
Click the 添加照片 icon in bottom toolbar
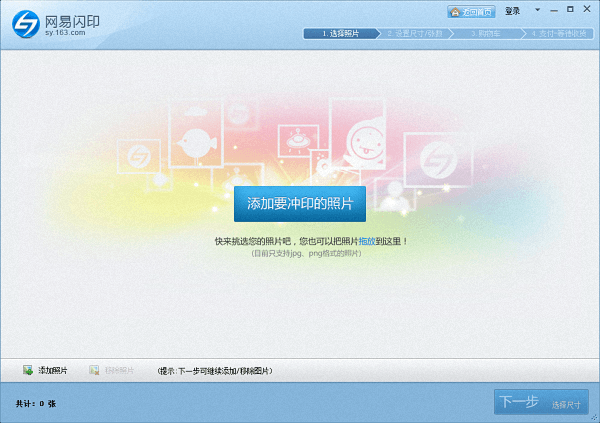point(28,370)
